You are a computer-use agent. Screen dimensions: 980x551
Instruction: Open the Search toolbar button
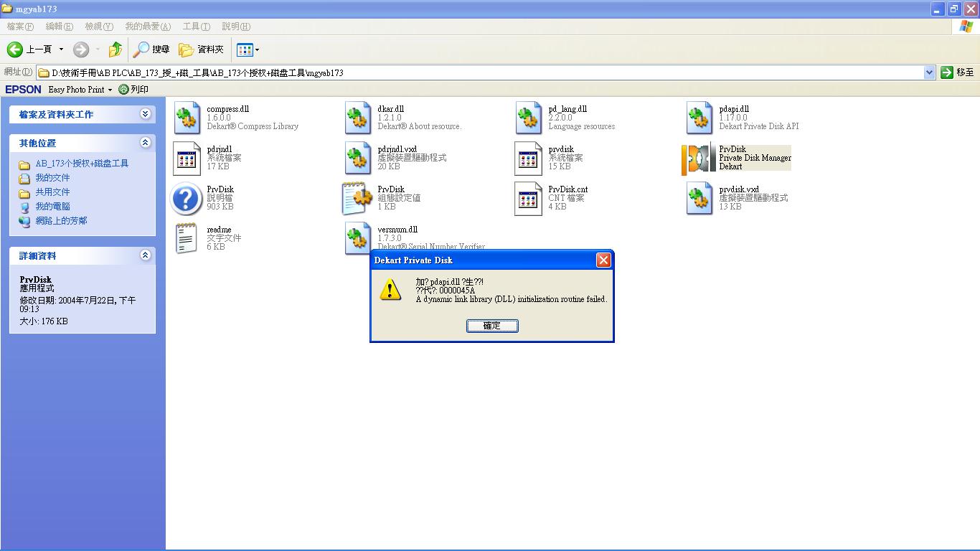[151, 50]
